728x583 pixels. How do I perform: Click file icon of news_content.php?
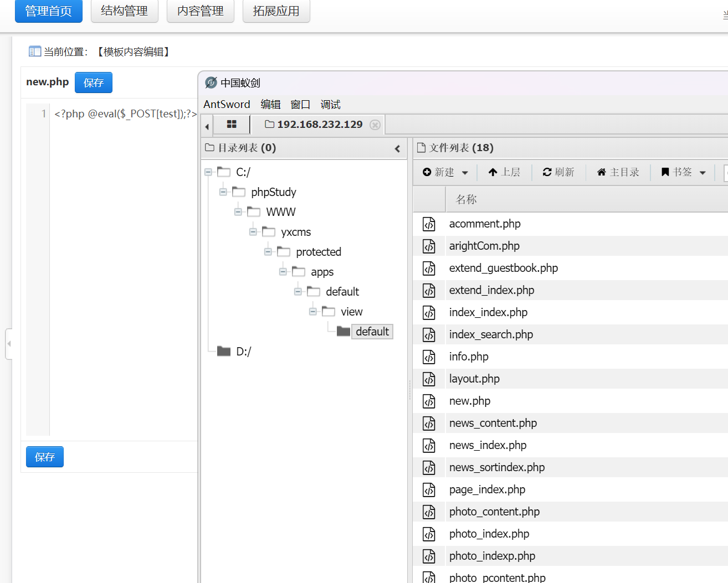click(x=429, y=423)
